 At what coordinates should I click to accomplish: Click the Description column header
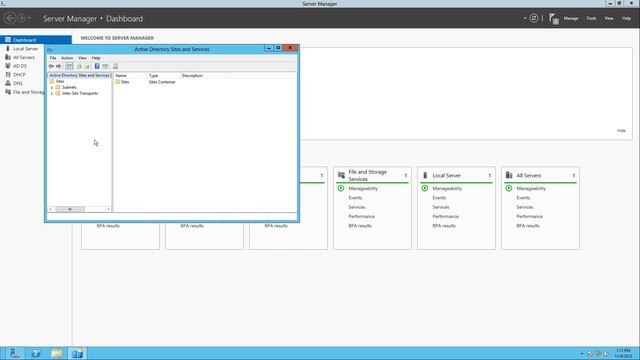tap(204, 76)
